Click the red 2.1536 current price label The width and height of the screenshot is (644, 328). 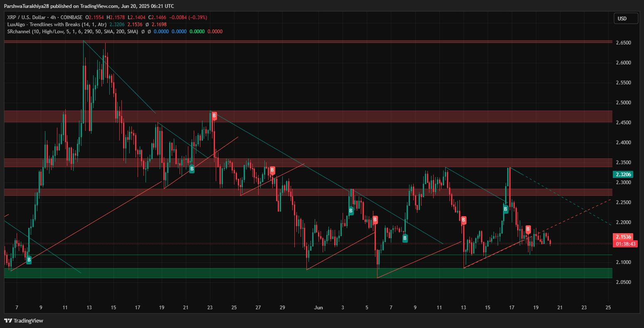[x=626, y=237]
